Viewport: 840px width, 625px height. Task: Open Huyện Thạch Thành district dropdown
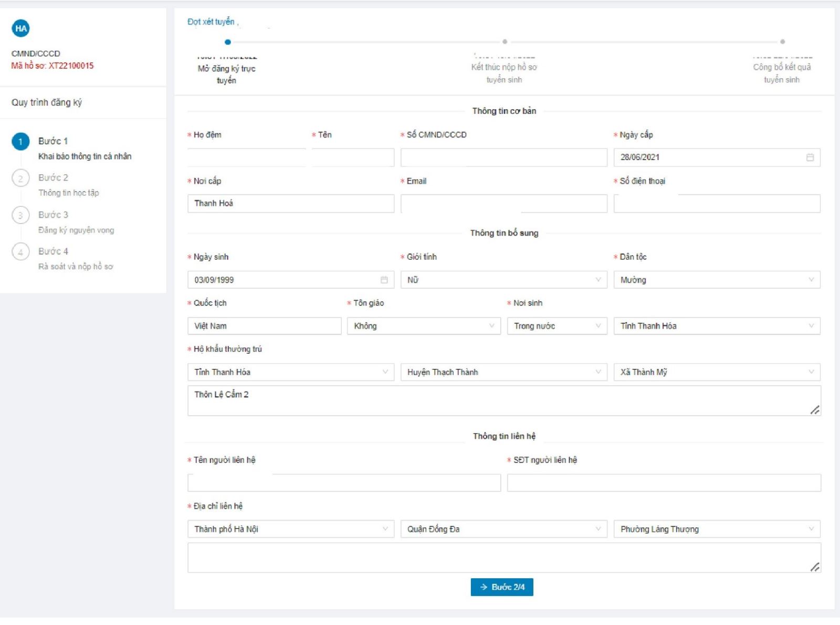pos(503,373)
